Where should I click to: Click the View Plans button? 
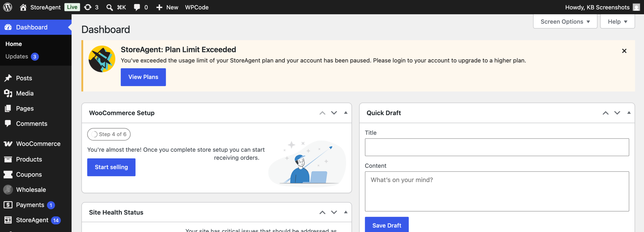[x=143, y=77]
